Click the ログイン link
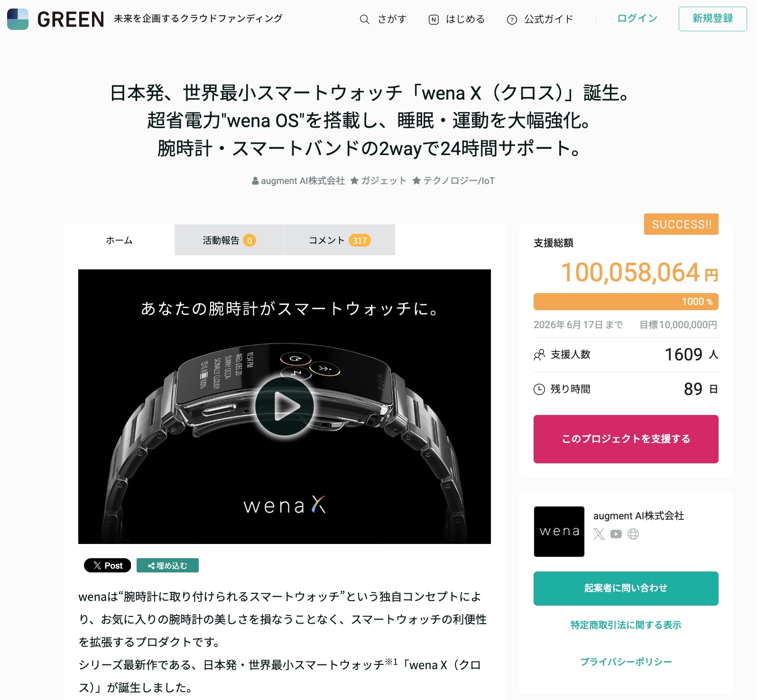 click(637, 18)
